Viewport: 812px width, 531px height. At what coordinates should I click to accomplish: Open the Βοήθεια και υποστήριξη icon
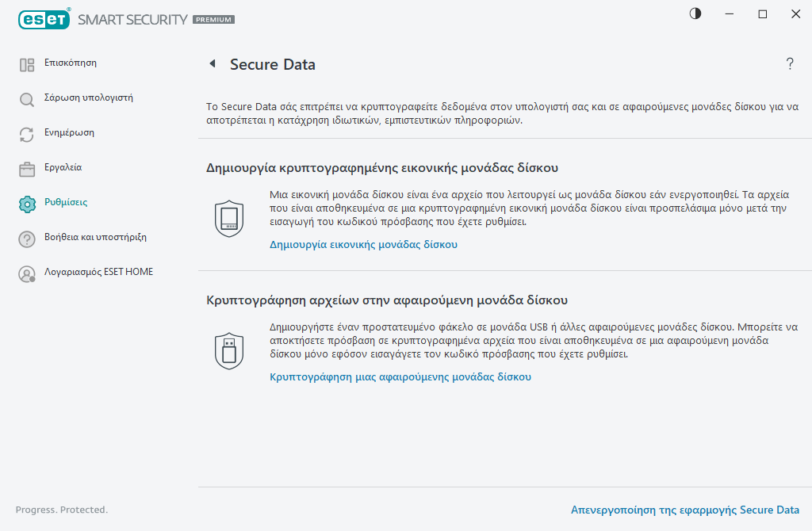pos(26,237)
